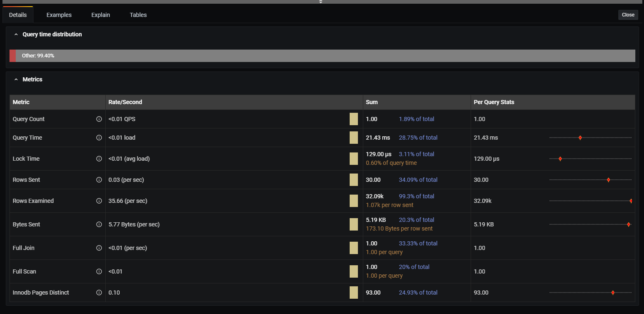Open info icon for Query Count metric
This screenshot has height=314, width=644.
(x=99, y=119)
